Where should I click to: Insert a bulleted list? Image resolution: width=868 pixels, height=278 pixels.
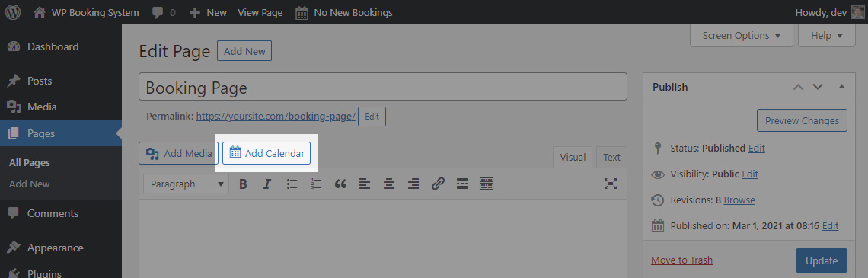(x=292, y=184)
